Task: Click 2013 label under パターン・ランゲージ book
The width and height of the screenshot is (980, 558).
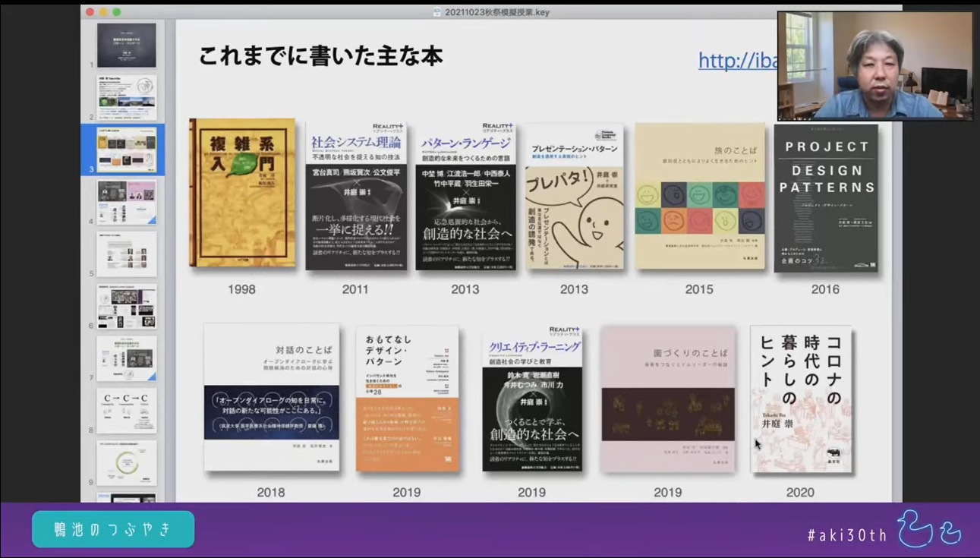Action: 465,289
